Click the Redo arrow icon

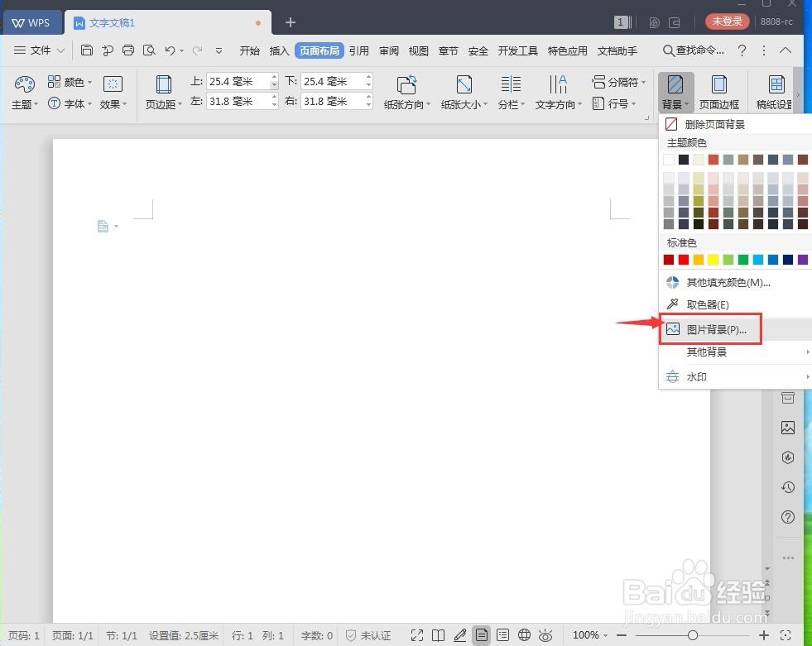(197, 50)
